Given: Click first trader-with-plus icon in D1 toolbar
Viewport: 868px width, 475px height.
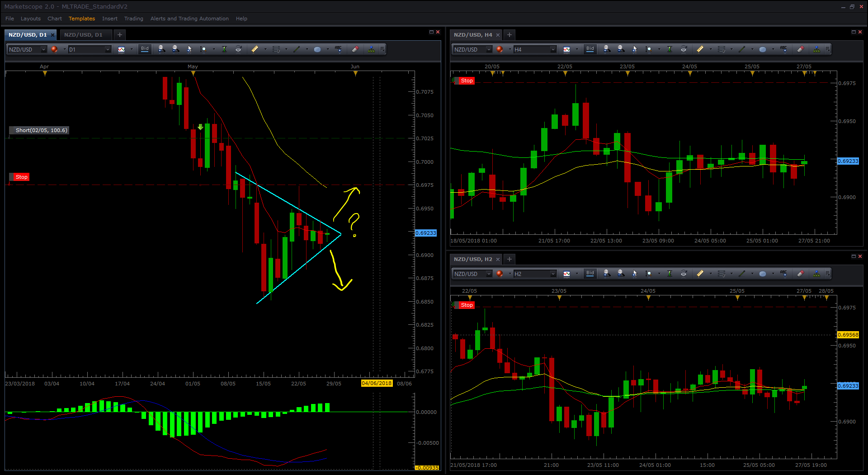Looking at the screenshot, I should [161, 49].
